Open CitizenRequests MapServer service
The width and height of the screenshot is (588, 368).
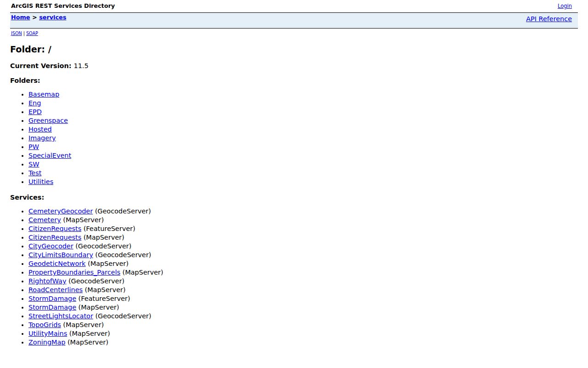55,237
